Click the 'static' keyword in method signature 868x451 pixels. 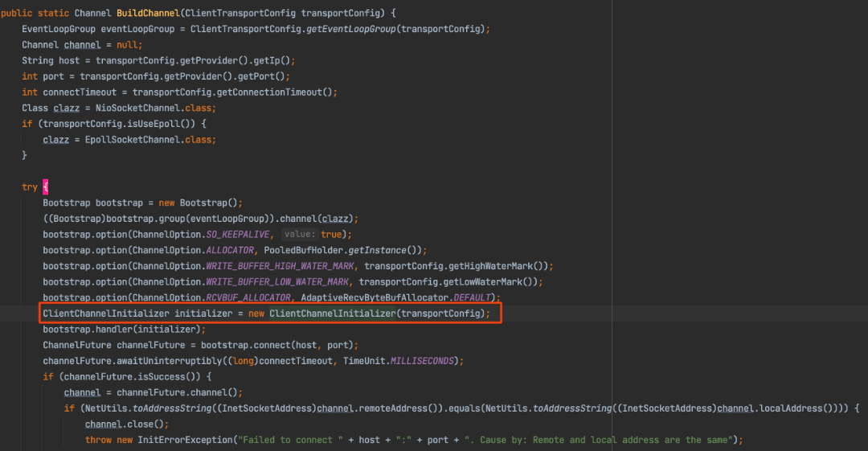pos(53,13)
